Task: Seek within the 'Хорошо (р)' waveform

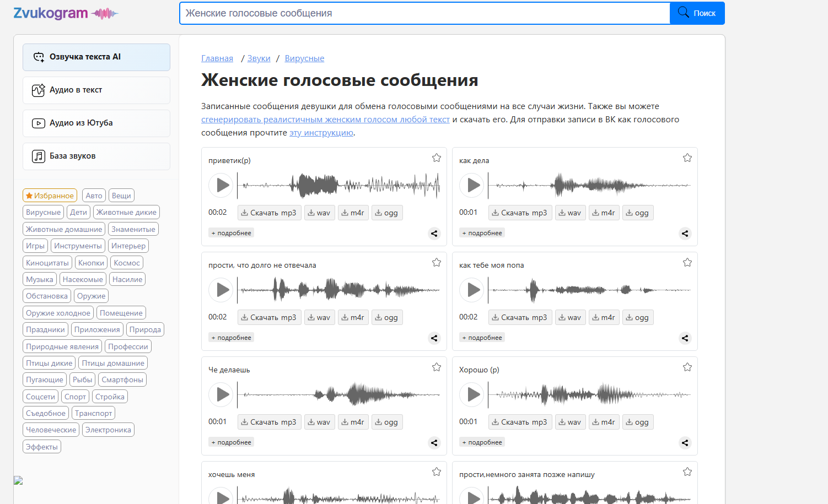Action: click(x=590, y=394)
